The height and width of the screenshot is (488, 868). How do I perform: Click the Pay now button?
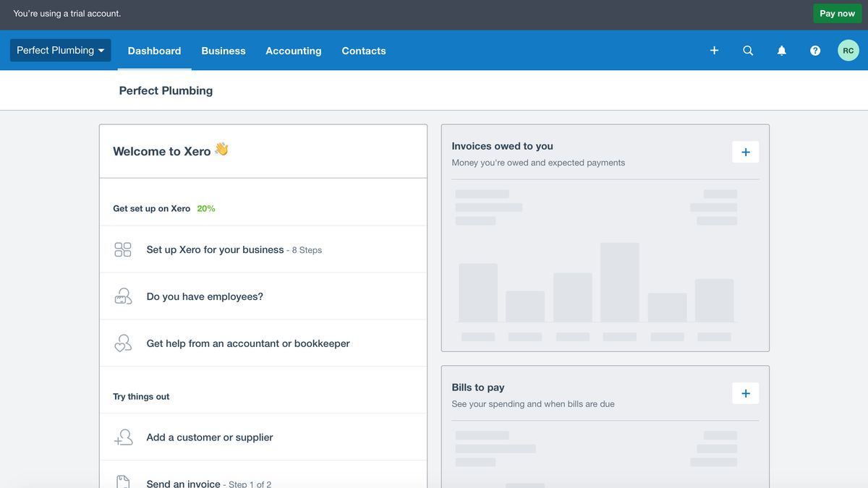[x=837, y=13]
